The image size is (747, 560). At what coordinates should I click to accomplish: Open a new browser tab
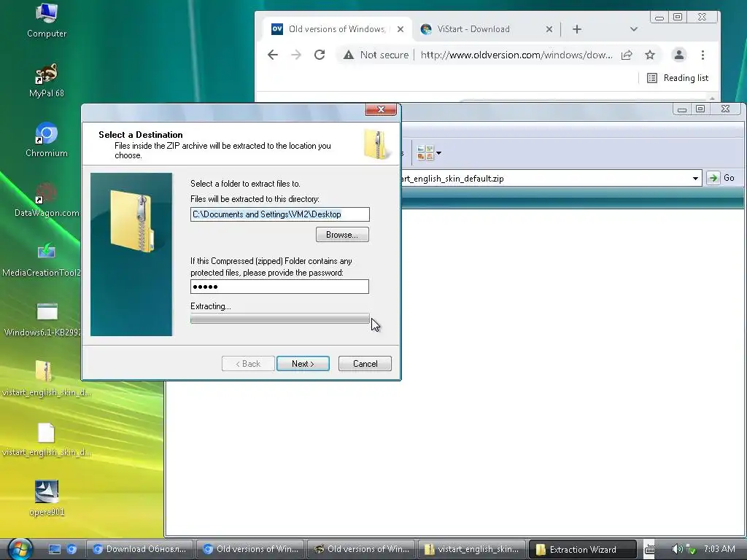[577, 29]
